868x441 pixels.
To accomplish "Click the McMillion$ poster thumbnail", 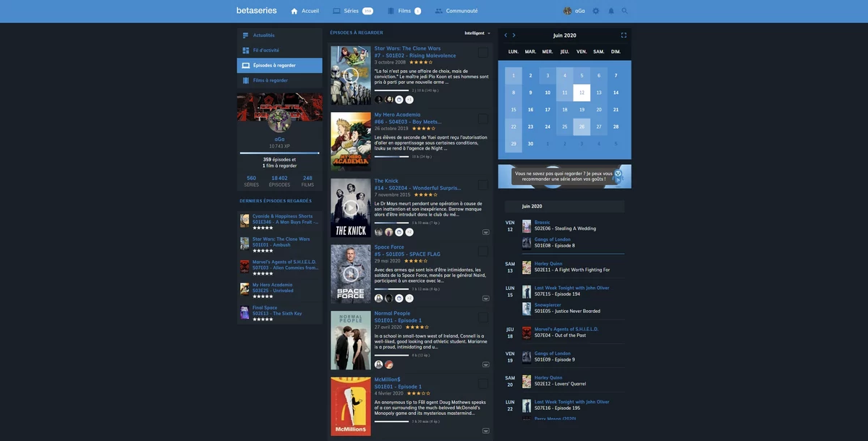I will [x=351, y=406].
